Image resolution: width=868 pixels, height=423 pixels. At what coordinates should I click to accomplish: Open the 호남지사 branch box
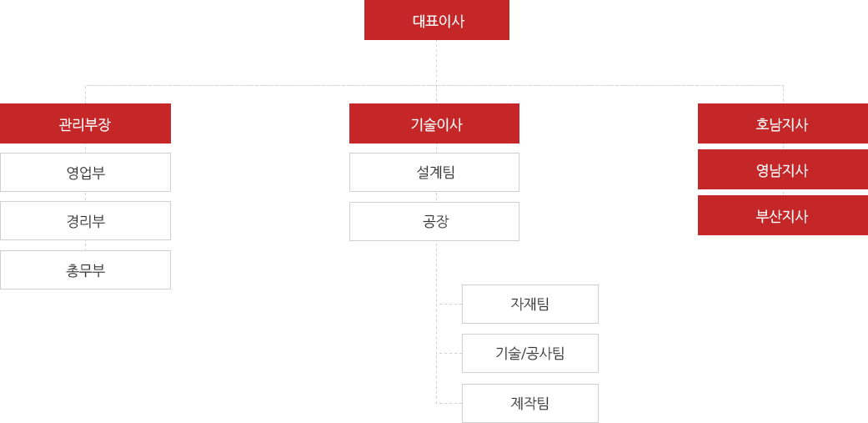[x=783, y=123]
